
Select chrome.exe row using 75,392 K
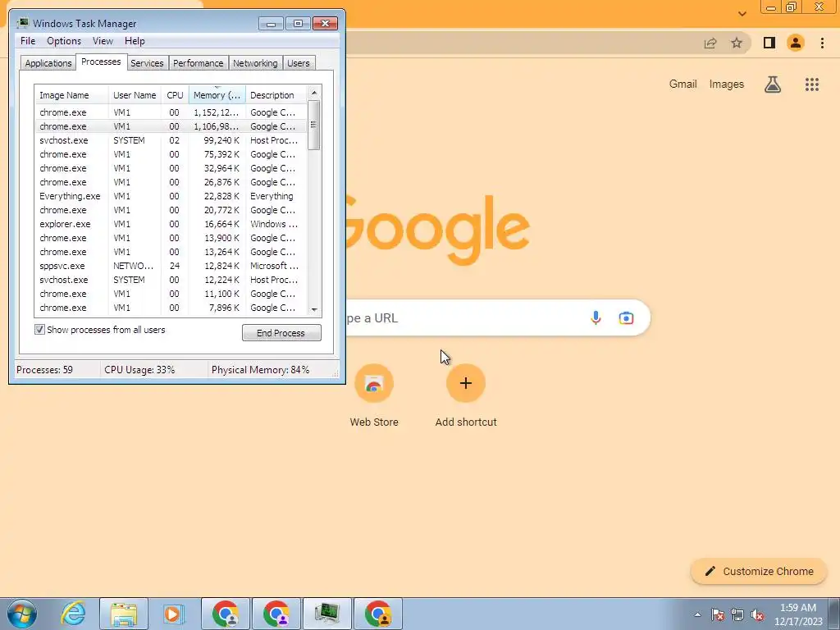coord(171,154)
